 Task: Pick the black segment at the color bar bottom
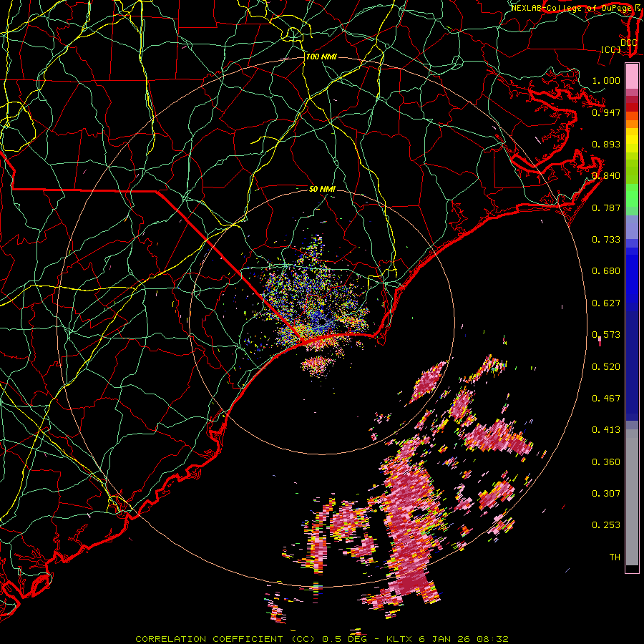pyautogui.click(x=632, y=568)
